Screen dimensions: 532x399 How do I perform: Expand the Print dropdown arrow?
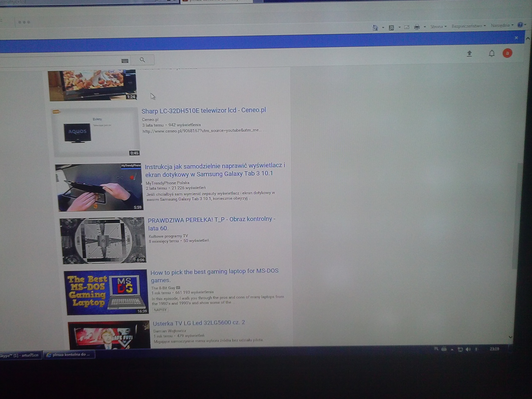(x=425, y=27)
